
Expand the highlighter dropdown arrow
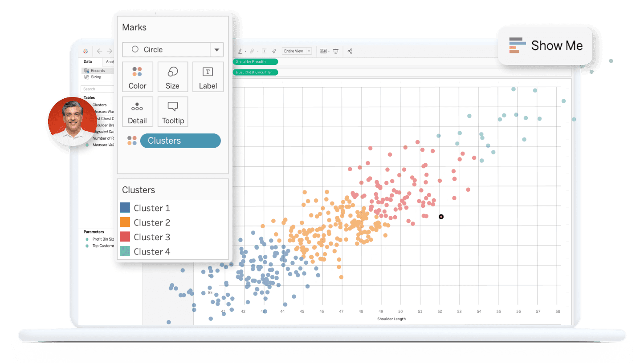point(245,51)
